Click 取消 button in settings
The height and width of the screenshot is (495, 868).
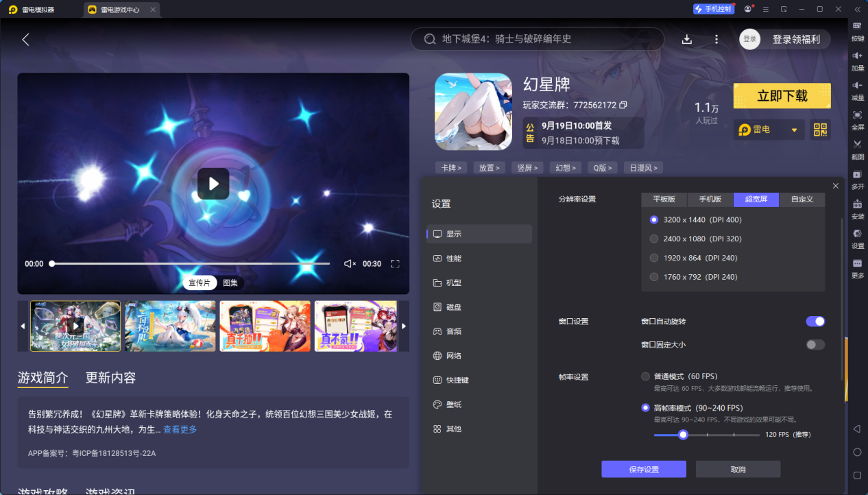[738, 470]
